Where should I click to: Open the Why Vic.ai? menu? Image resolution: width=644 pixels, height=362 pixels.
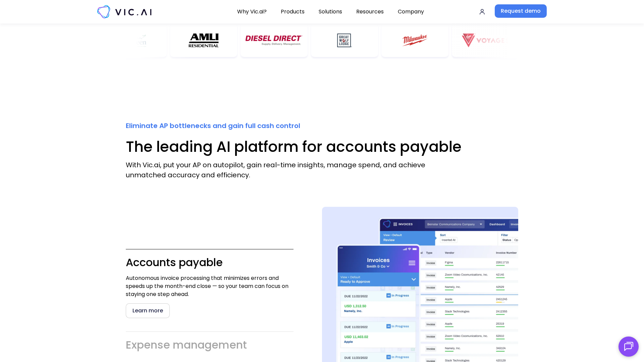click(x=252, y=12)
